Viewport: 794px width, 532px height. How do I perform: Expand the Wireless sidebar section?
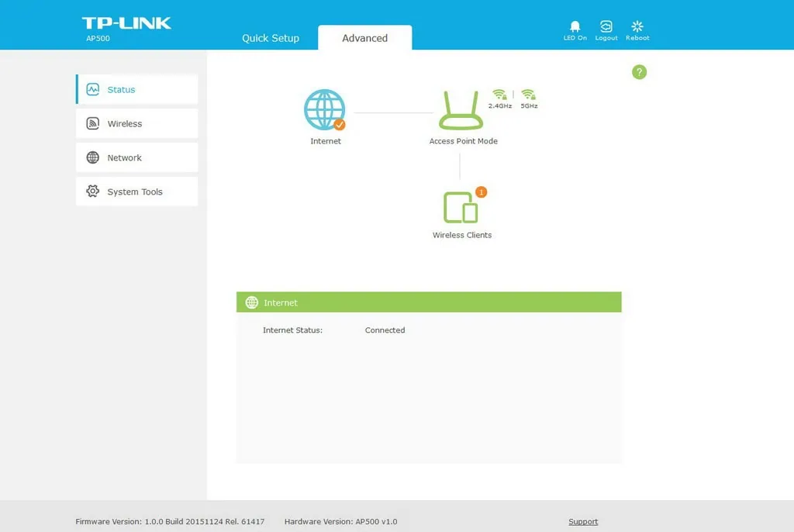point(137,123)
